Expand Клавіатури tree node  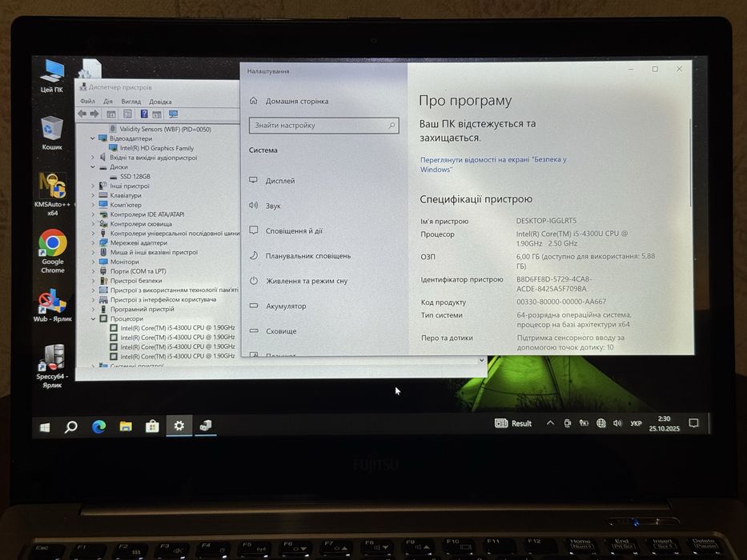(x=93, y=195)
